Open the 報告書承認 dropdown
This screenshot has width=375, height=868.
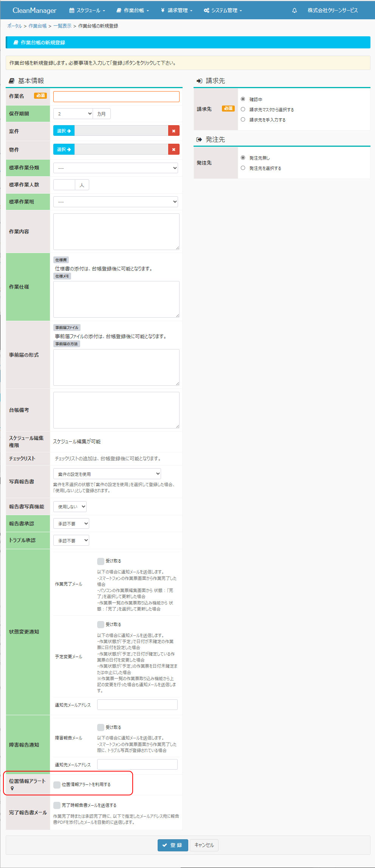71,523
